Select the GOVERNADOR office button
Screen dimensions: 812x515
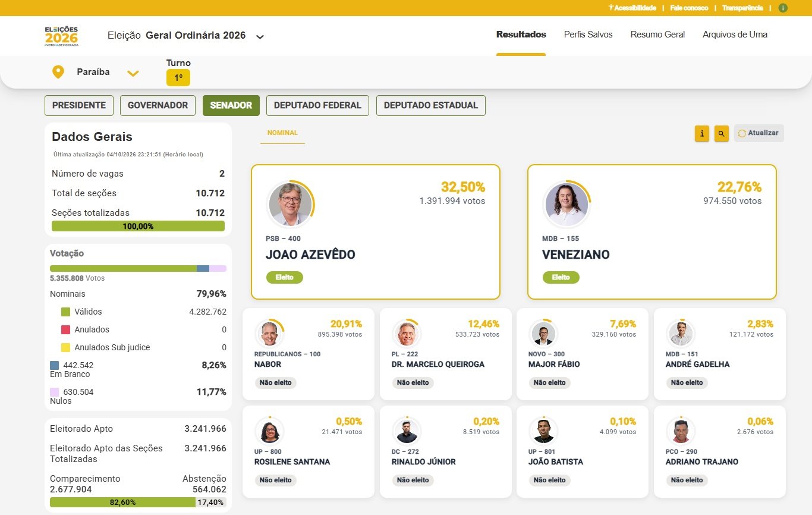[158, 105]
